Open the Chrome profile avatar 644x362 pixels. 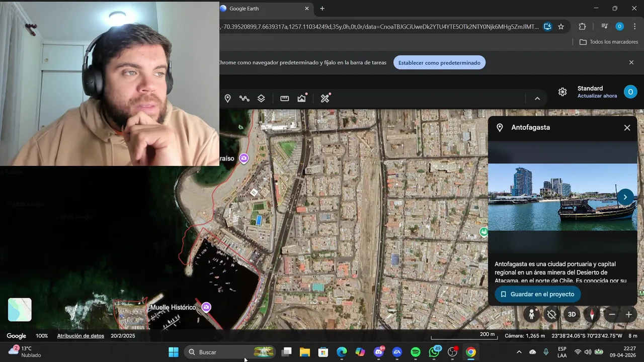coord(620,27)
